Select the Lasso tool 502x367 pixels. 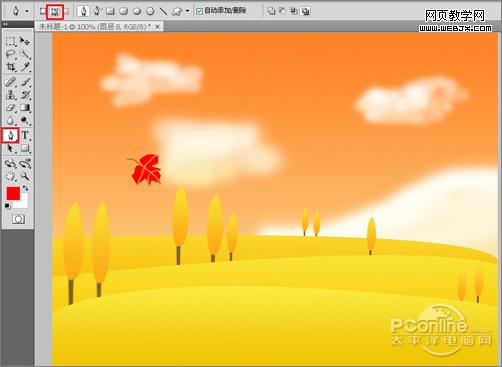(10, 54)
